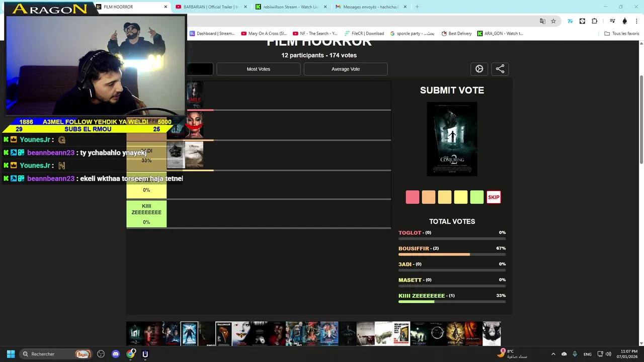Select the Halloween poster in the bottom strip

(x=224, y=334)
